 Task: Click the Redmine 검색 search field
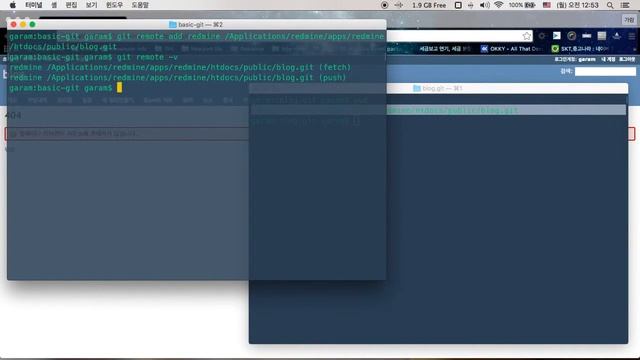click(x=605, y=71)
